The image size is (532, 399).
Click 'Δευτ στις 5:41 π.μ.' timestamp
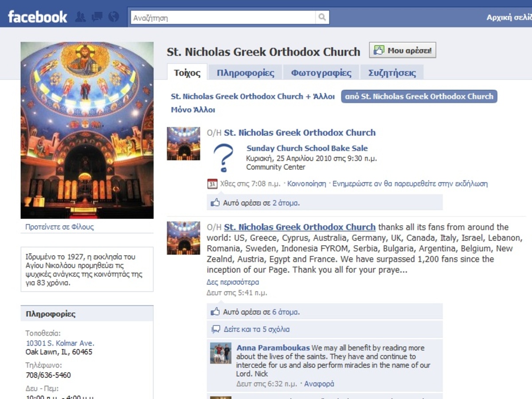(237, 293)
